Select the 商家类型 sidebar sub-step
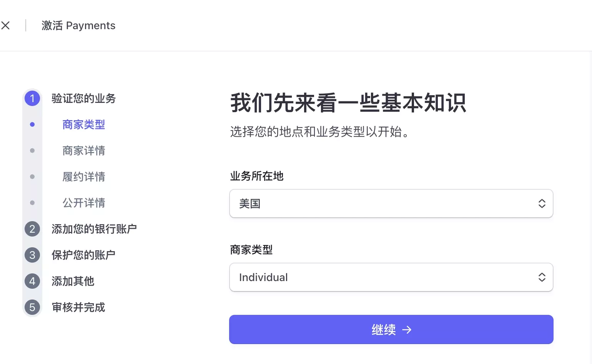Image resolution: width=592 pixels, height=364 pixels. coord(84,124)
